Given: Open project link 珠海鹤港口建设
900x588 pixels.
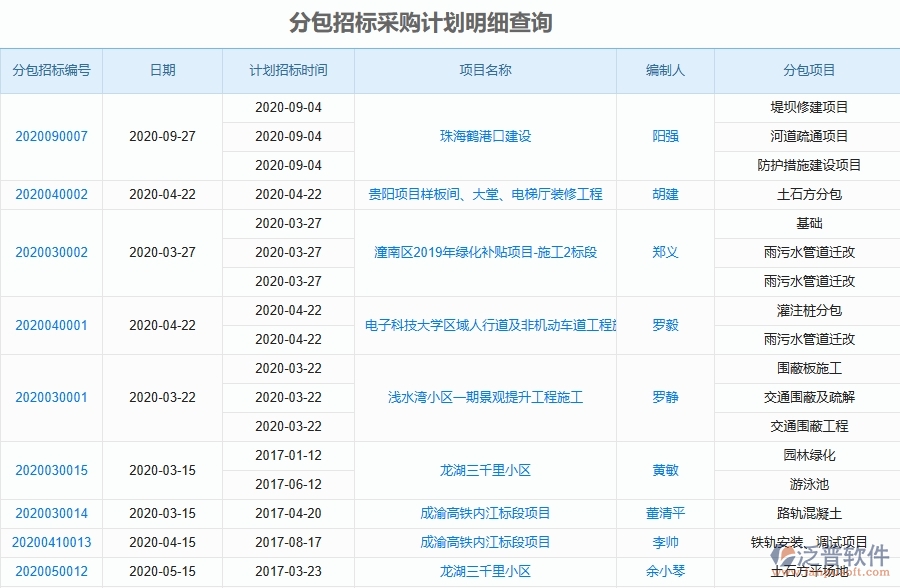Looking at the screenshot, I should (486, 137).
